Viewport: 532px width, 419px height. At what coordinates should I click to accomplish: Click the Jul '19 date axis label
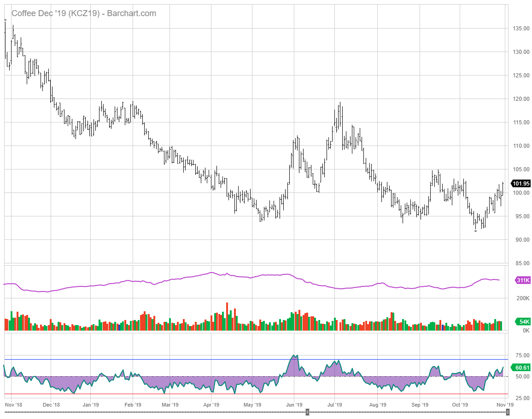[334, 405]
